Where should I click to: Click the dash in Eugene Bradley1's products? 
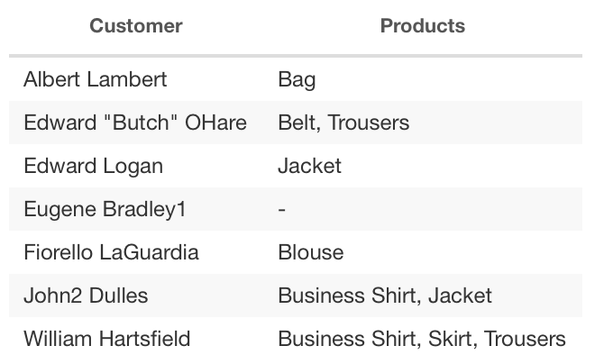[281, 210]
